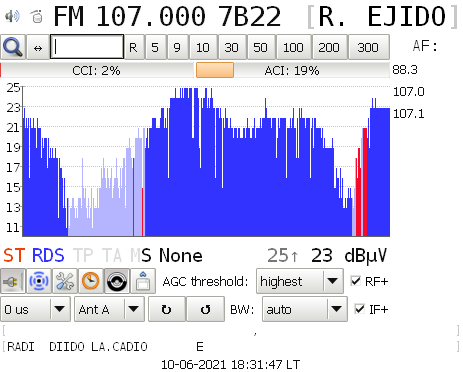Click the 7B22 PI code
This screenshot has width=463, height=372.
(x=249, y=16)
